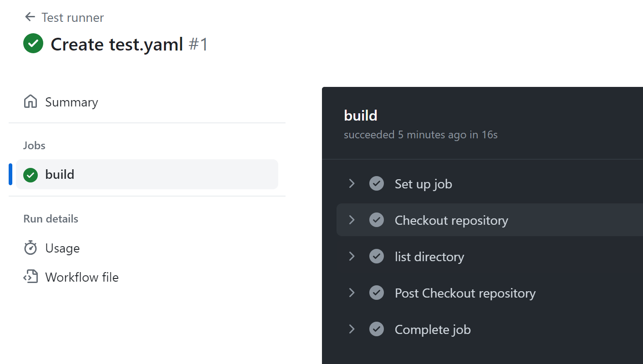
Task: Click green success check beside build job
Action: click(31, 175)
